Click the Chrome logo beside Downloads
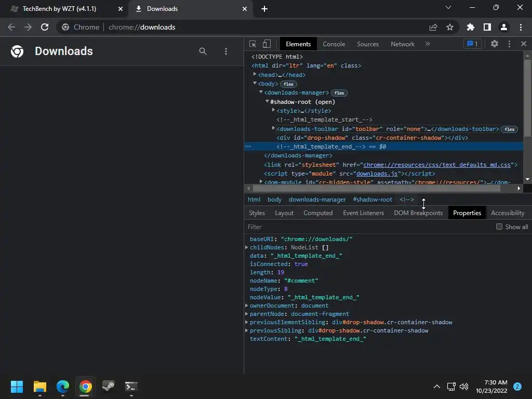532x399 pixels. pos(17,51)
